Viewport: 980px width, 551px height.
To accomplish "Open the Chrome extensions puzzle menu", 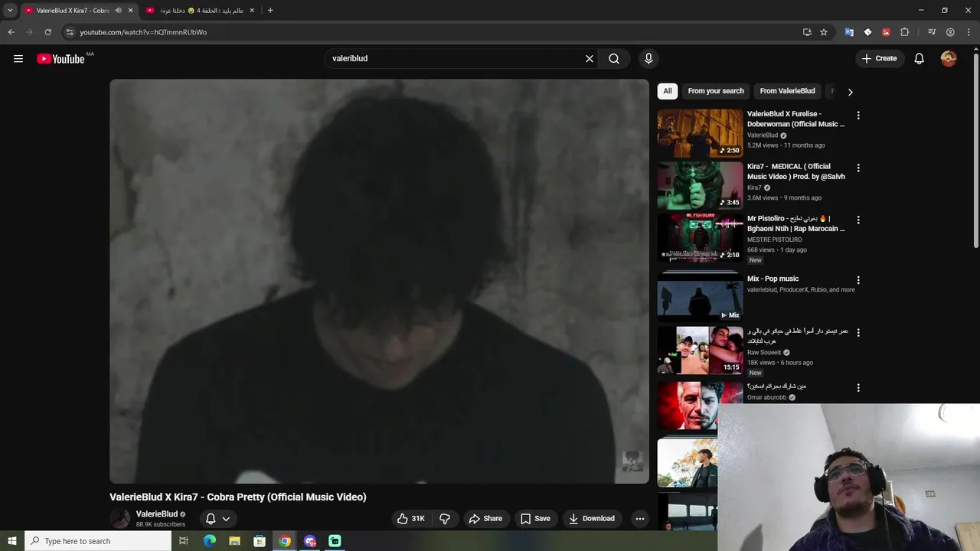I will tap(905, 32).
